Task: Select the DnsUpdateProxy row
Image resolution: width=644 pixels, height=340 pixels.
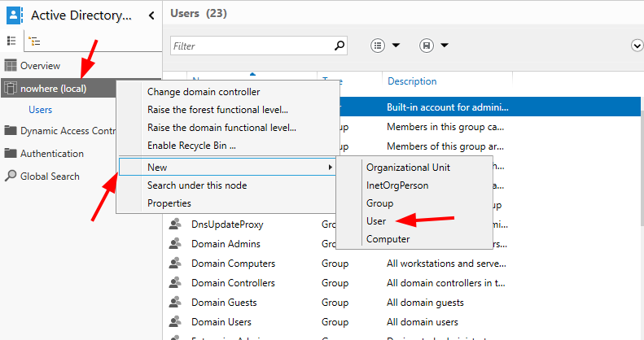Action: (x=227, y=224)
